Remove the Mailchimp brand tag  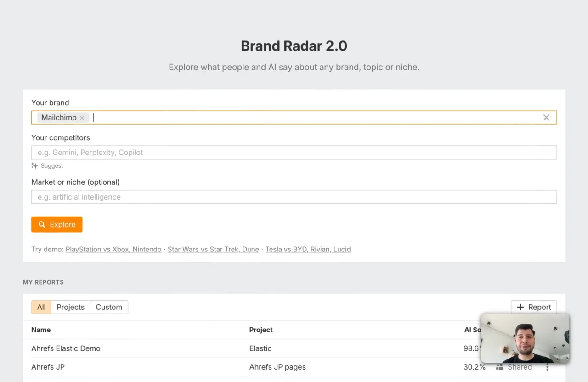82,118
